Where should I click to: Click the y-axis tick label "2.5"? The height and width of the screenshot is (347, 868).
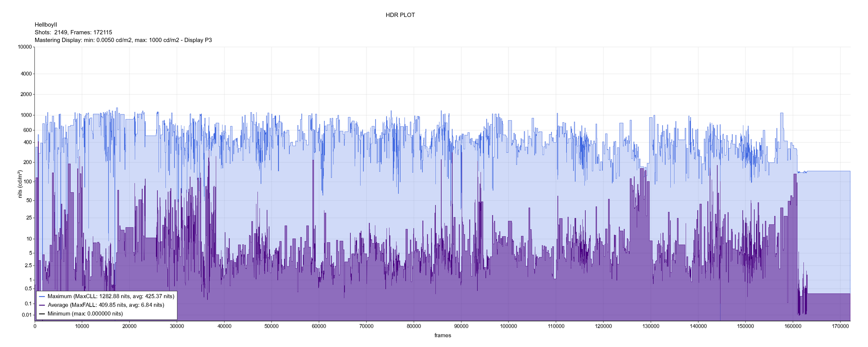[28, 266]
